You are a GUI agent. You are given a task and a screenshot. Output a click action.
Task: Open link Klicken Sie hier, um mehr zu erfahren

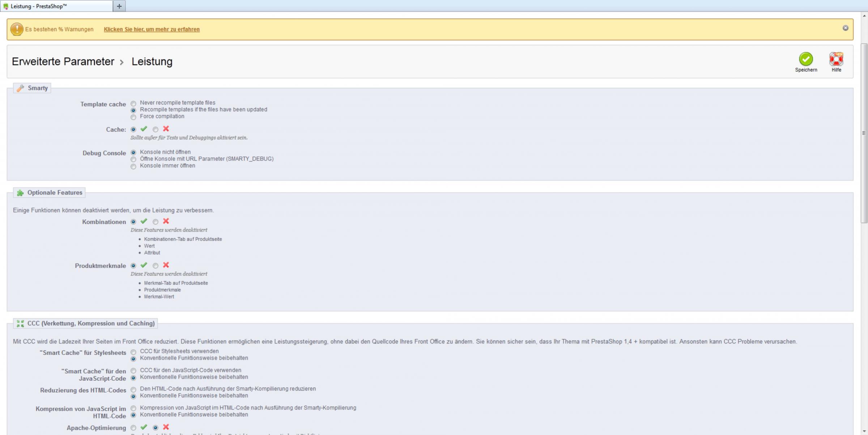pos(152,29)
